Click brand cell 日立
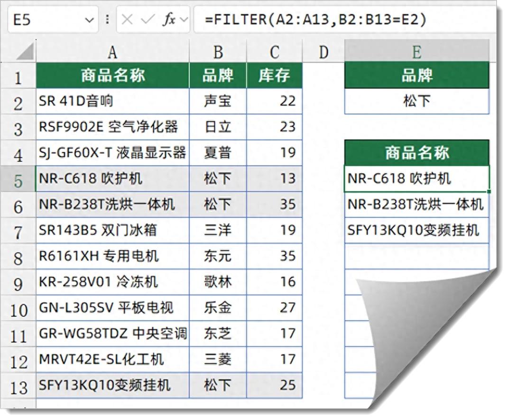 (x=218, y=127)
